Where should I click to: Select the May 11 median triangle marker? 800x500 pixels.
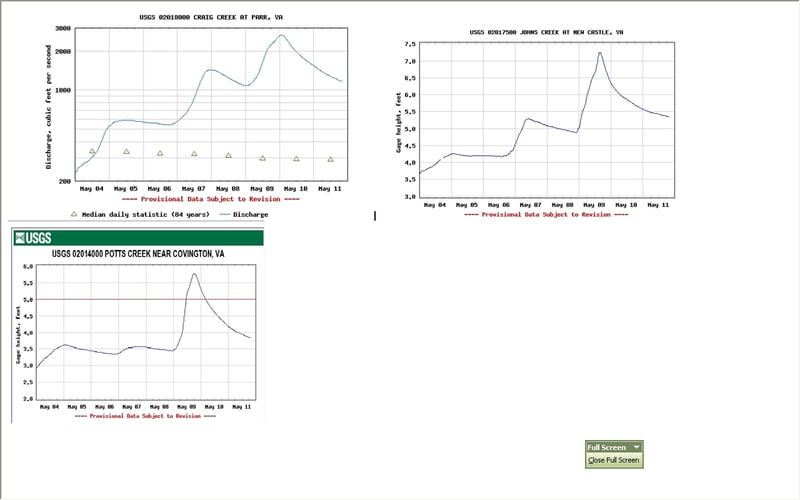pyautogui.click(x=331, y=159)
